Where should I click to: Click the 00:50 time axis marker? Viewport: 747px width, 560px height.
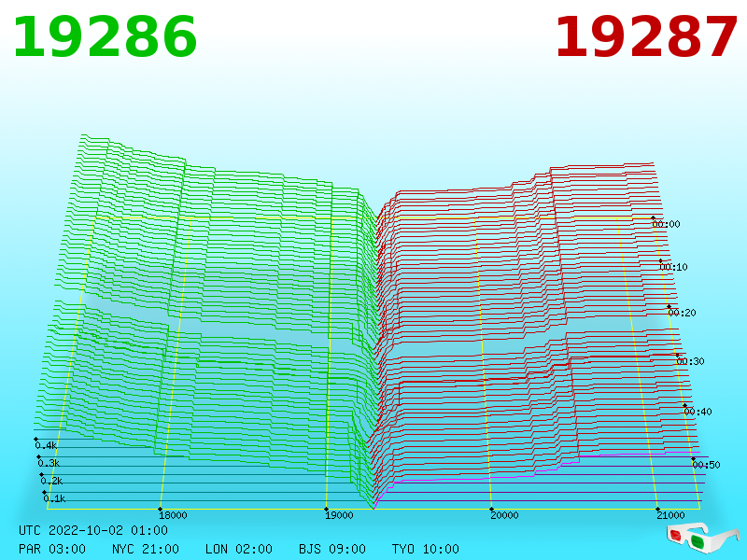pyautogui.click(x=707, y=465)
